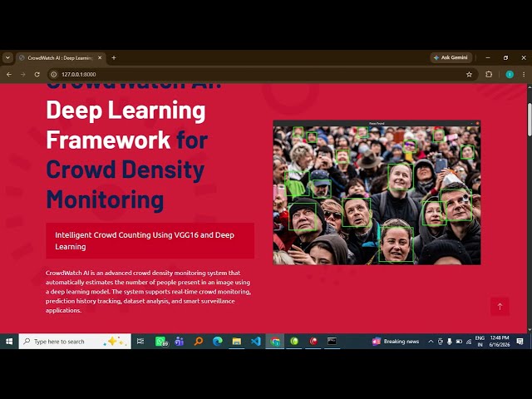Viewport: 532px width, 399px height.
Task: Click the page vertical scrollbar thumb
Action: (530, 120)
